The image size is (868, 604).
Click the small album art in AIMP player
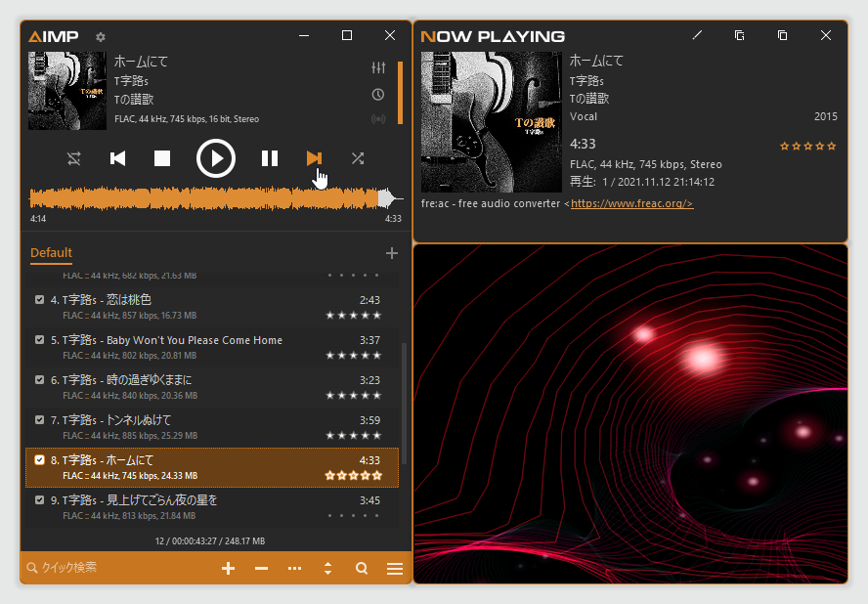coord(67,91)
